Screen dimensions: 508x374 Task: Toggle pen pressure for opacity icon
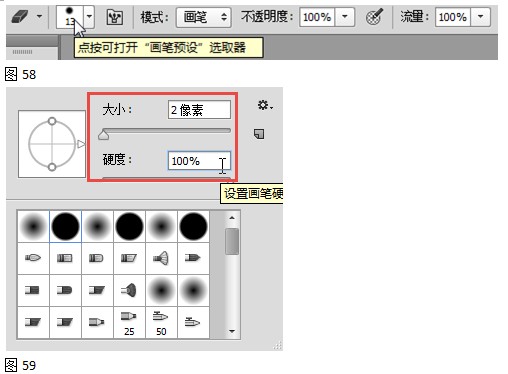[x=374, y=17]
